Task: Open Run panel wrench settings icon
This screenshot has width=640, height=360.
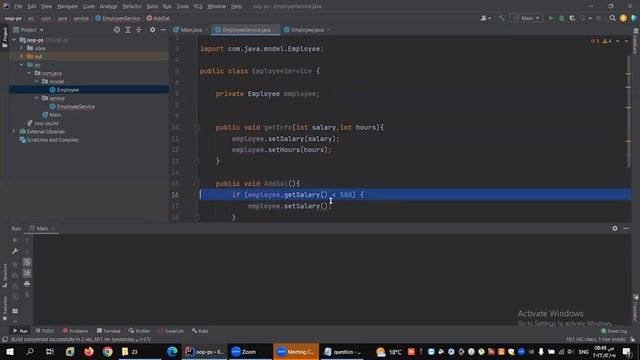Action: (15, 251)
